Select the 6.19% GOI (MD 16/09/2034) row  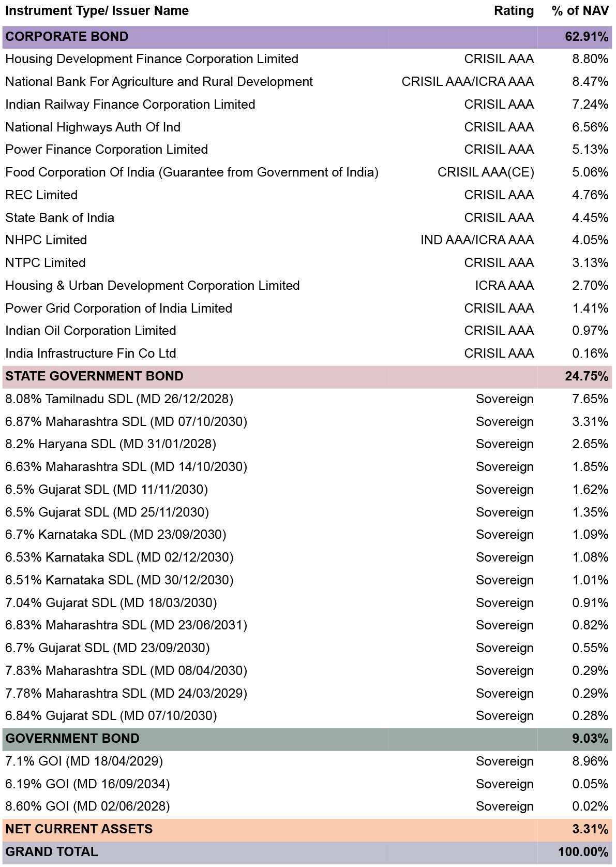(87, 784)
